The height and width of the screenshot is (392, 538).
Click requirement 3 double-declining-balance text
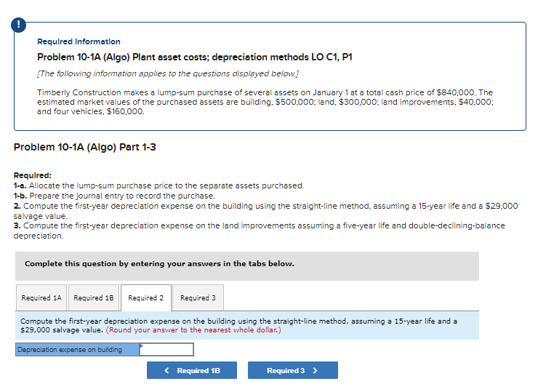coord(260,231)
